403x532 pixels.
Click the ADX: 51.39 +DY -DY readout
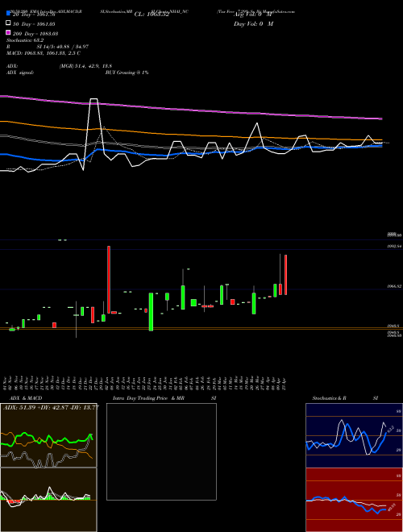[x=51, y=407]
